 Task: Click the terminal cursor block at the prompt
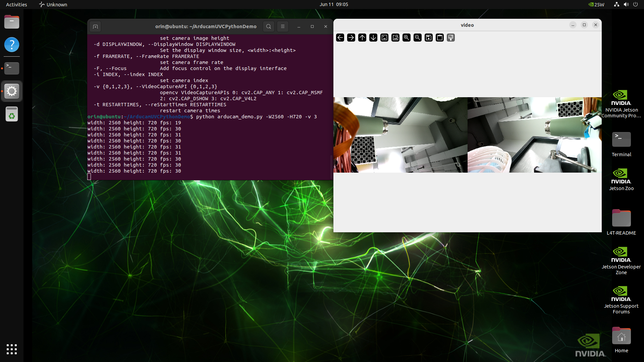(89, 177)
